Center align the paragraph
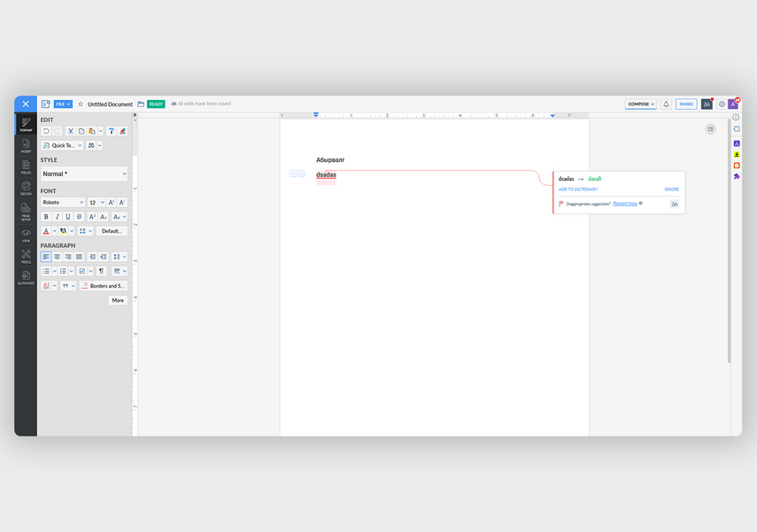The width and height of the screenshot is (757, 532). 57,257
